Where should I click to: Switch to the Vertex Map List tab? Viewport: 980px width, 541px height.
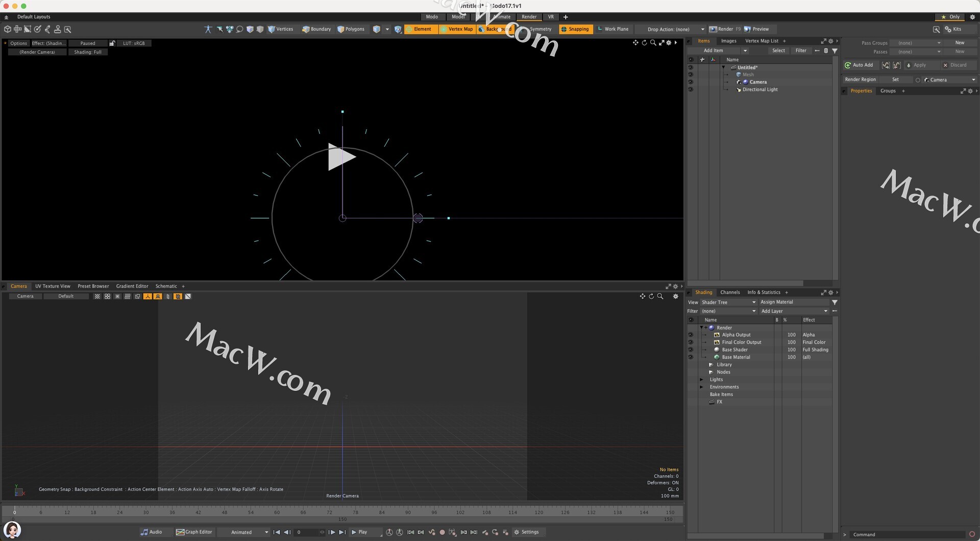tap(762, 41)
